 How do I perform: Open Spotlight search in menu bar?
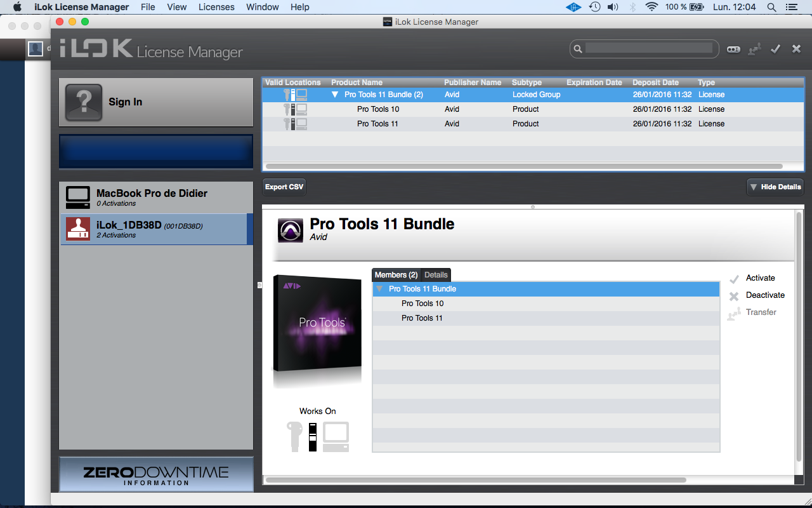[x=771, y=7]
